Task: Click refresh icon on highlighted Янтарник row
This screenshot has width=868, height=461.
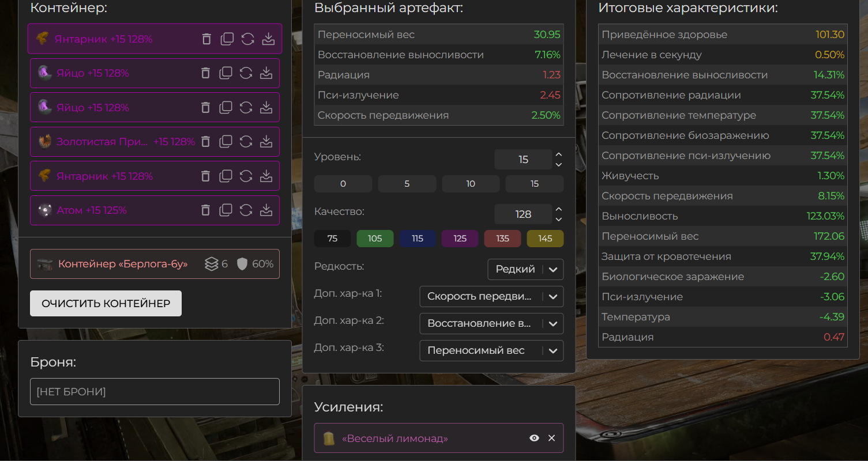Action: click(248, 39)
